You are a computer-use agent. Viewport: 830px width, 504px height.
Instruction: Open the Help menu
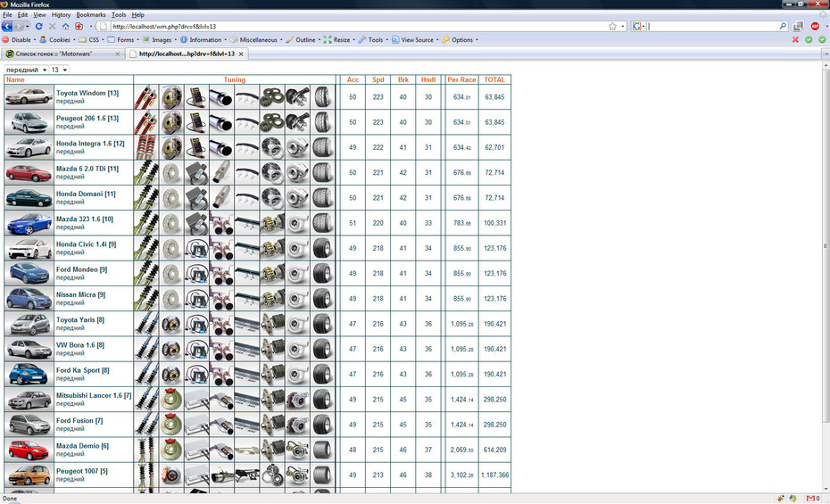click(137, 15)
